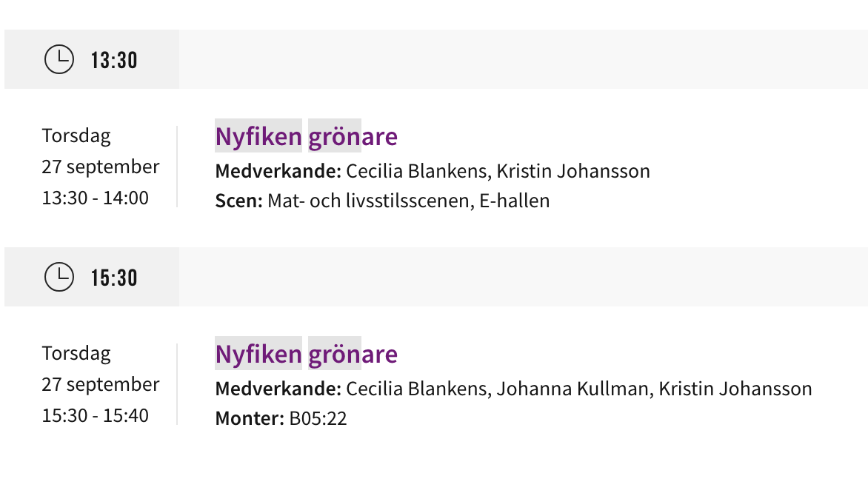Click the Medverkande label in 13:30 session
868x493 pixels.
[278, 171]
